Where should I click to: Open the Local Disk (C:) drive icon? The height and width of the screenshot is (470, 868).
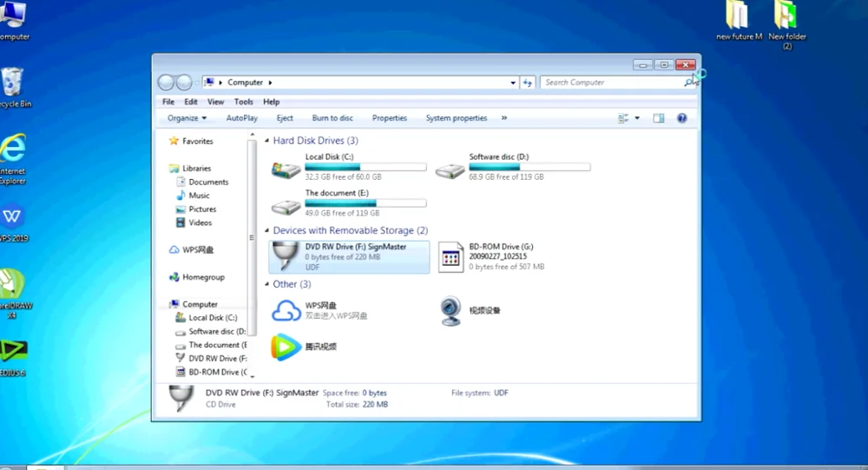286,169
